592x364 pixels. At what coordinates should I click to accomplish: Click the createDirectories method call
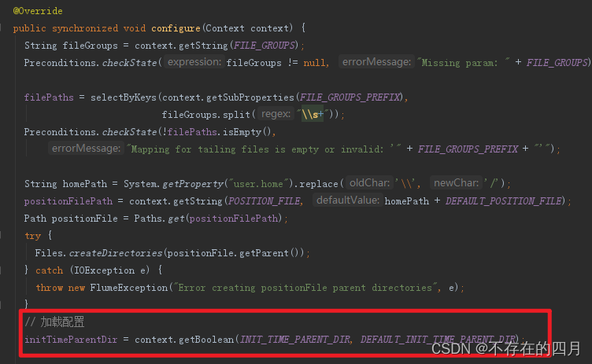(x=116, y=253)
